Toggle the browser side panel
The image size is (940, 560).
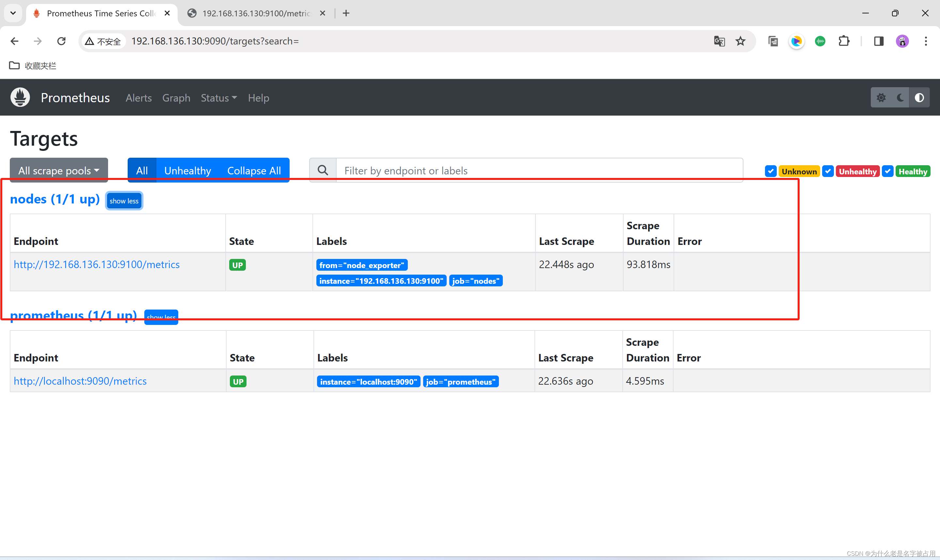879,41
